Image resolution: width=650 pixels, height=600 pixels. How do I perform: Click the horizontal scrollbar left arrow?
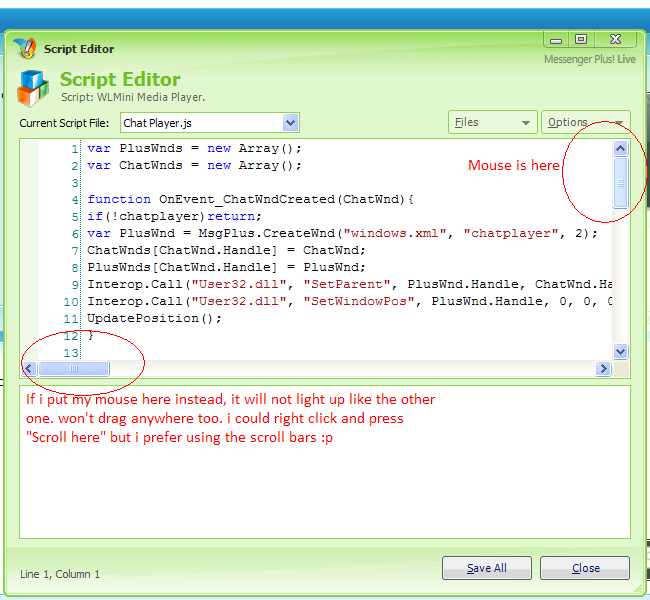point(28,369)
